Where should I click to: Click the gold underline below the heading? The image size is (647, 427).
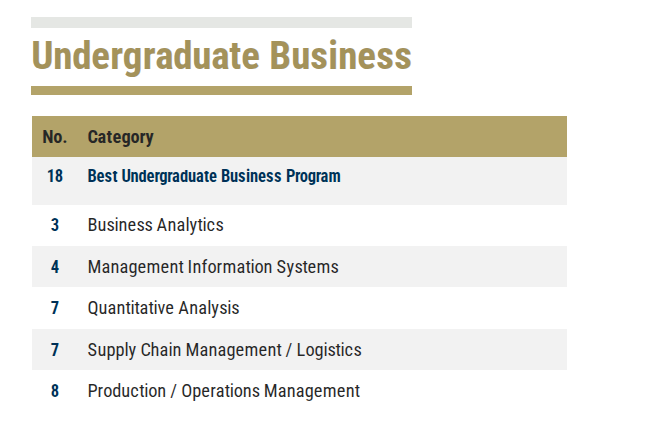point(222,90)
